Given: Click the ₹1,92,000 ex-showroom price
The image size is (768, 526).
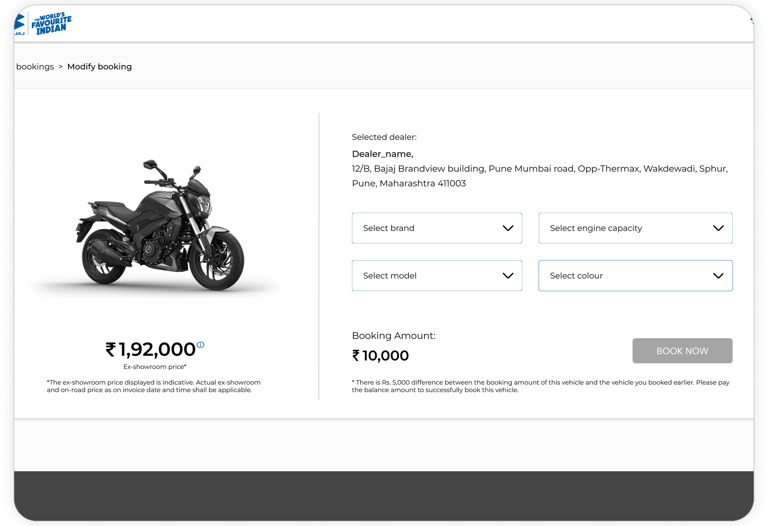Looking at the screenshot, I should point(151,350).
